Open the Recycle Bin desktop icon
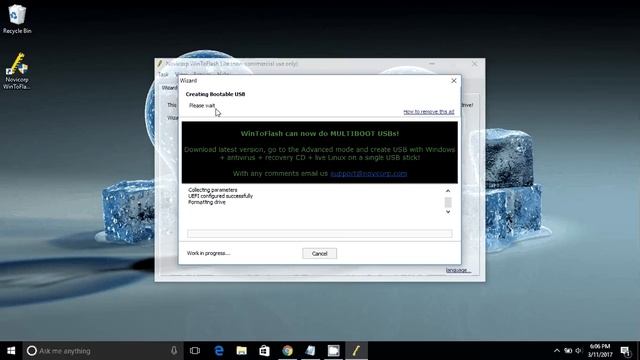This screenshot has height=360, width=640. tap(17, 19)
